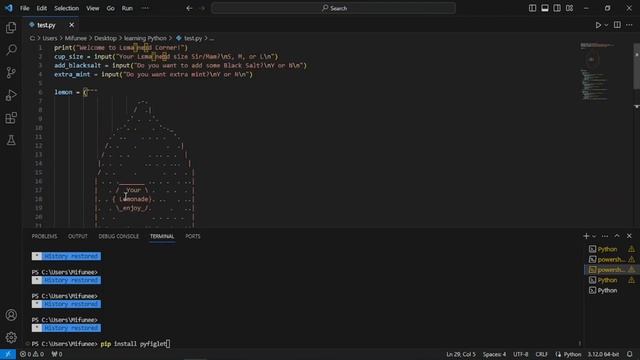Open the Extensions view
Screen dimensions: 640x360
(11, 118)
